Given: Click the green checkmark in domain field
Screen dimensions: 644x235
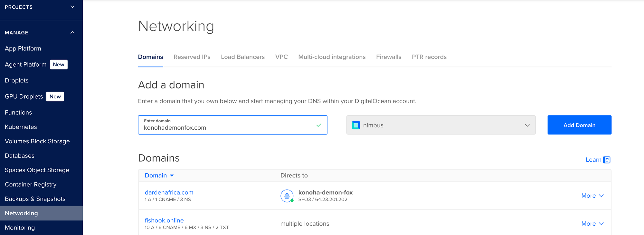Looking at the screenshot, I should tap(319, 125).
